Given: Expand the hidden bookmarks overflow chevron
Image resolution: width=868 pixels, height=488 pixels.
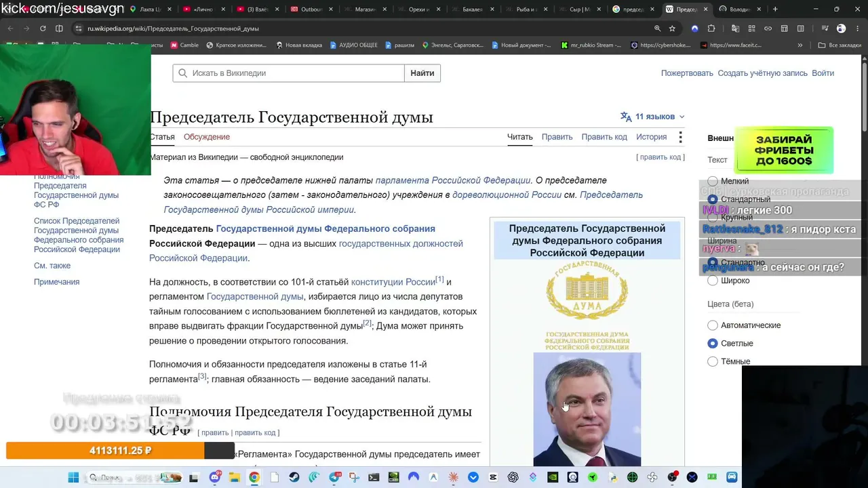Looking at the screenshot, I should [800, 45].
